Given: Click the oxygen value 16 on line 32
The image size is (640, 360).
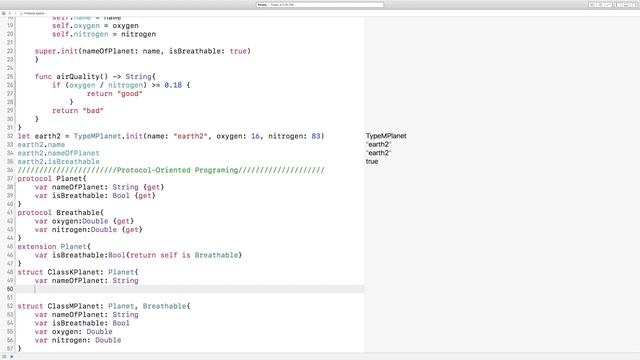Looking at the screenshot, I should tap(255, 136).
